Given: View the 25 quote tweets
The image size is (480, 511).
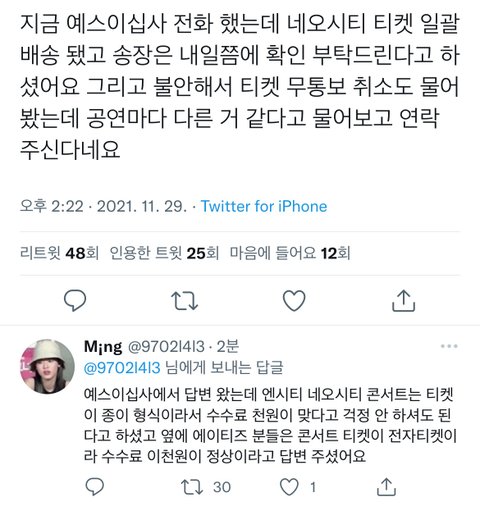Looking at the screenshot, I should 164,253.
